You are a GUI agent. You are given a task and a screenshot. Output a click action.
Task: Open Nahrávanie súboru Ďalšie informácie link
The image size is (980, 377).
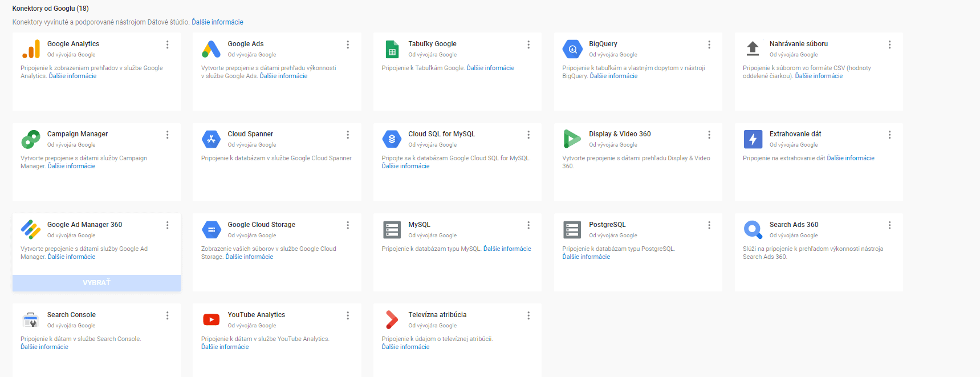[x=819, y=76]
